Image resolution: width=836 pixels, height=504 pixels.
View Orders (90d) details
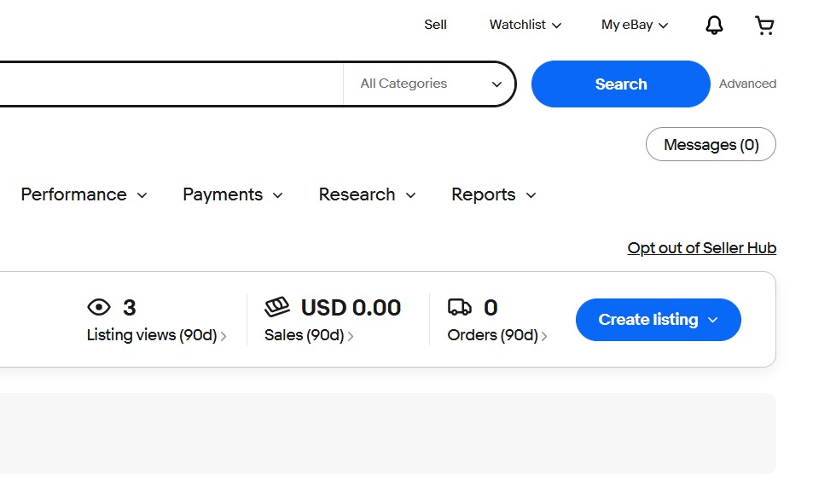(x=496, y=335)
